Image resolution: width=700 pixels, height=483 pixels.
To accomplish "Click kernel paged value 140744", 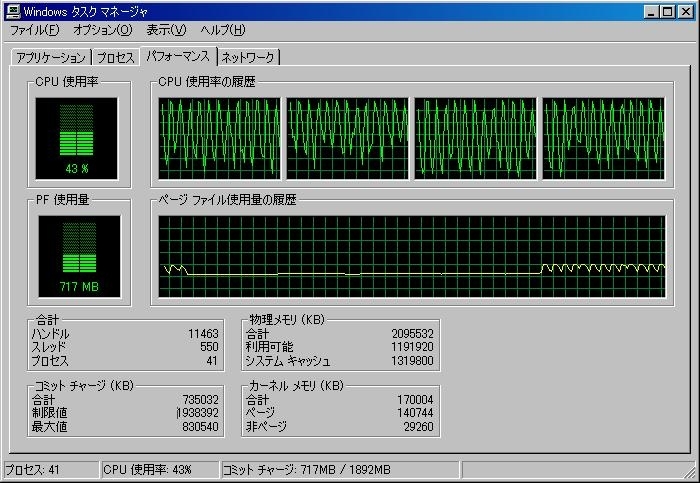I will [x=415, y=413].
